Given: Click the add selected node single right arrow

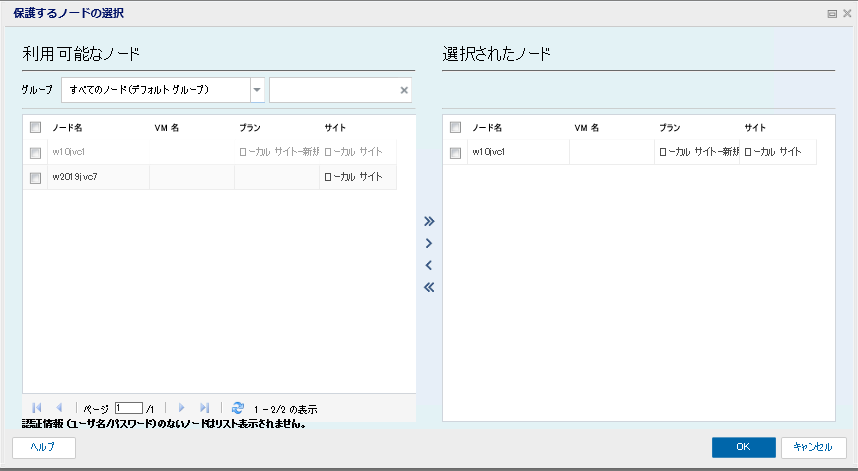Looking at the screenshot, I should [x=429, y=243].
